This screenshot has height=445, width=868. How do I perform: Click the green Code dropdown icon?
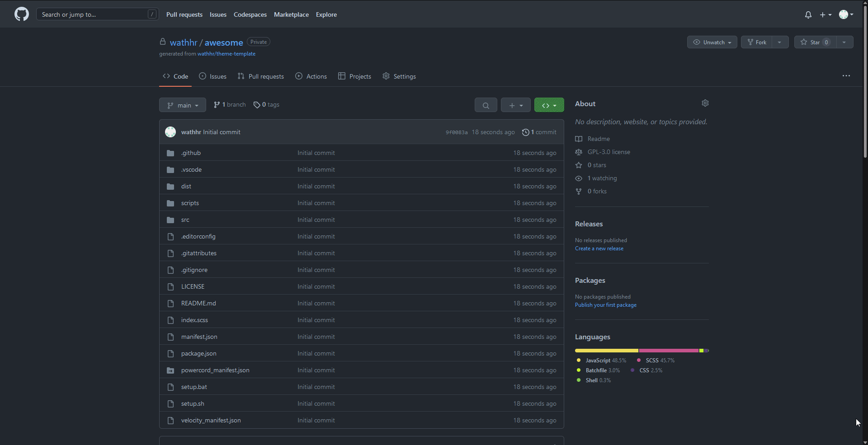tap(549, 105)
